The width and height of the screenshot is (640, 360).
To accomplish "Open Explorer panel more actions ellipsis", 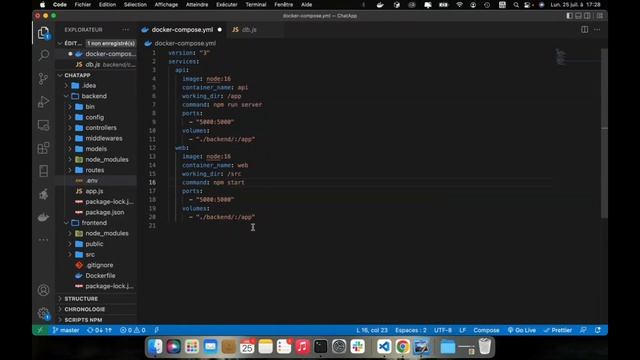I will coord(125,30).
